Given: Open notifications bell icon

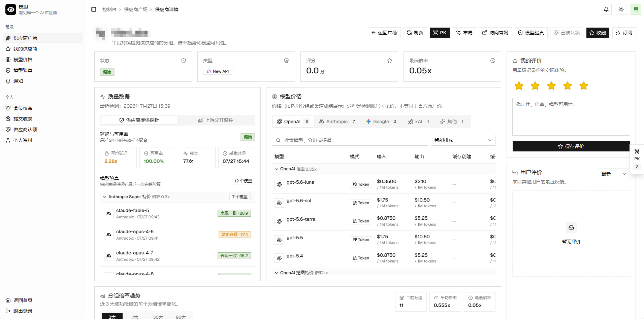Looking at the screenshot, I should [x=606, y=9].
